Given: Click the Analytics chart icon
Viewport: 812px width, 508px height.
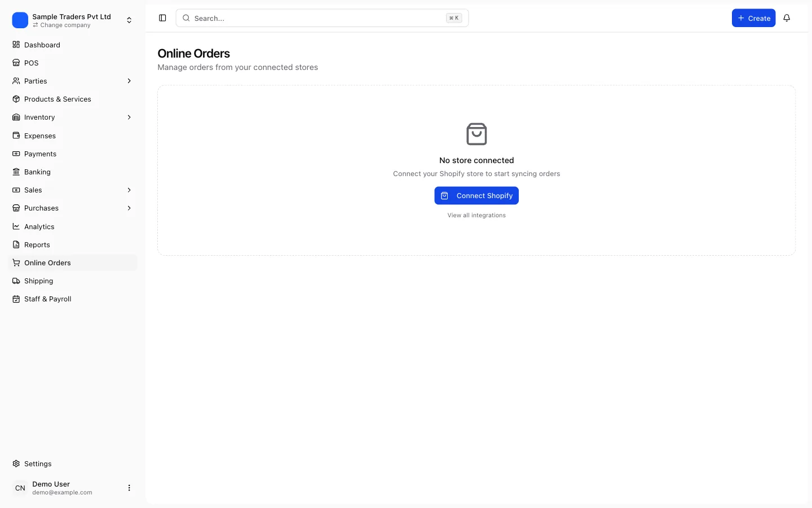Looking at the screenshot, I should [x=16, y=226].
